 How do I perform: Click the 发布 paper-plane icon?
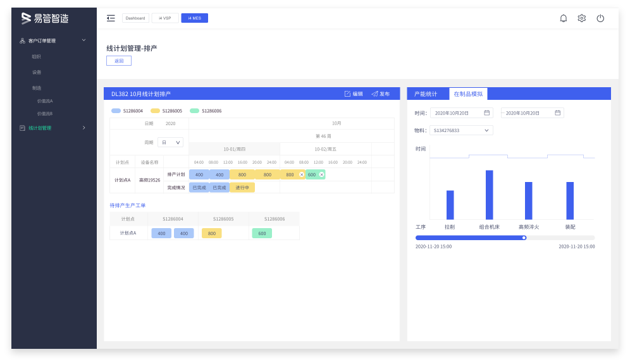coord(374,94)
